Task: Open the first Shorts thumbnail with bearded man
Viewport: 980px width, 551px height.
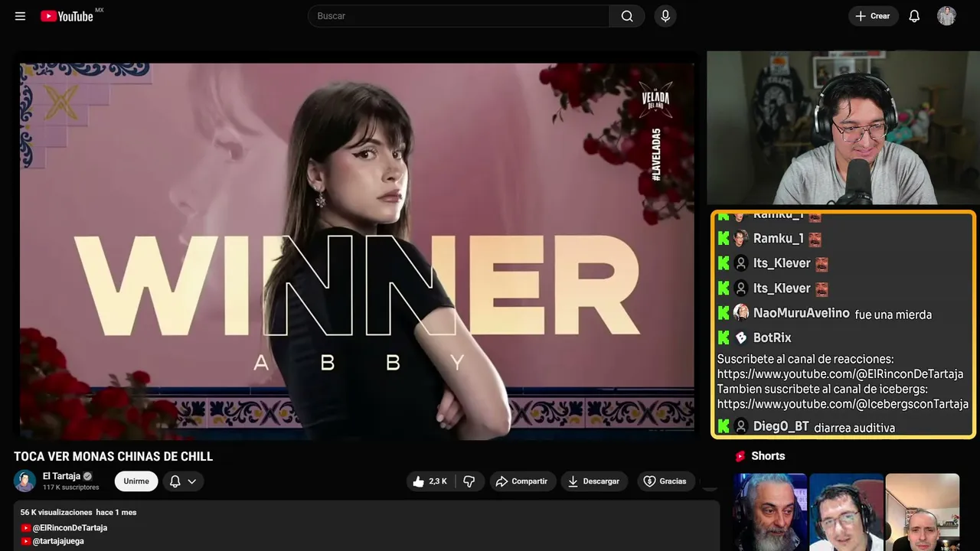Action: click(x=770, y=512)
